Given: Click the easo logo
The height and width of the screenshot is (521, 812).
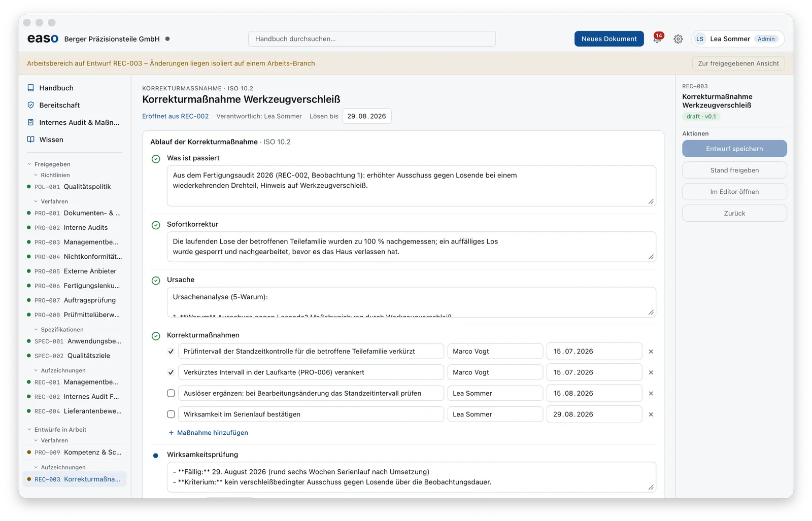Looking at the screenshot, I should [43, 39].
